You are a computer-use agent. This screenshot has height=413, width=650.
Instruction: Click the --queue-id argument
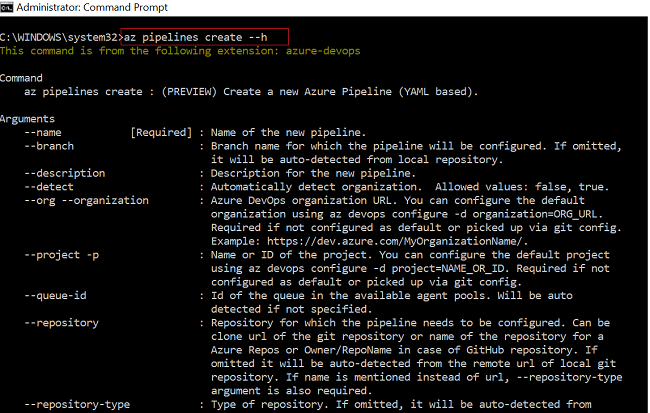click(55, 296)
